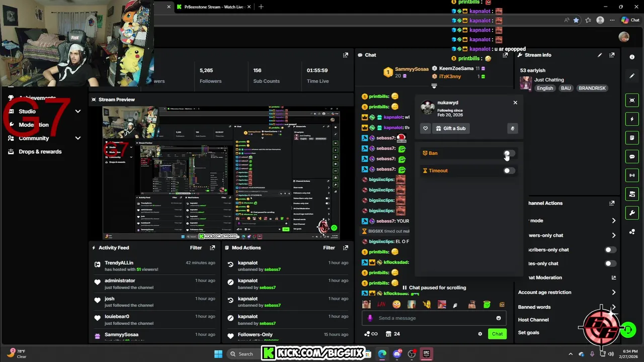Click the Gift a Sub button
Viewport: 644px width, 362px height.
tap(450, 128)
